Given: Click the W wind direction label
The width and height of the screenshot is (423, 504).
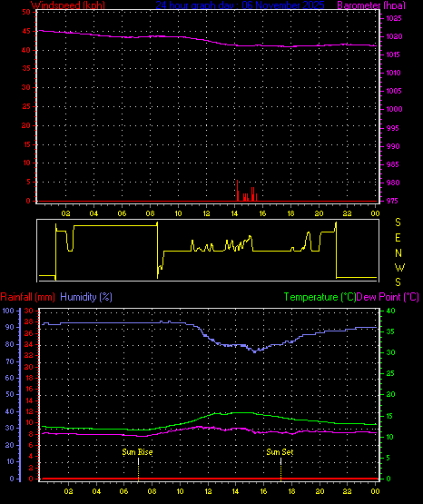Looking at the screenshot, I should [x=399, y=267].
